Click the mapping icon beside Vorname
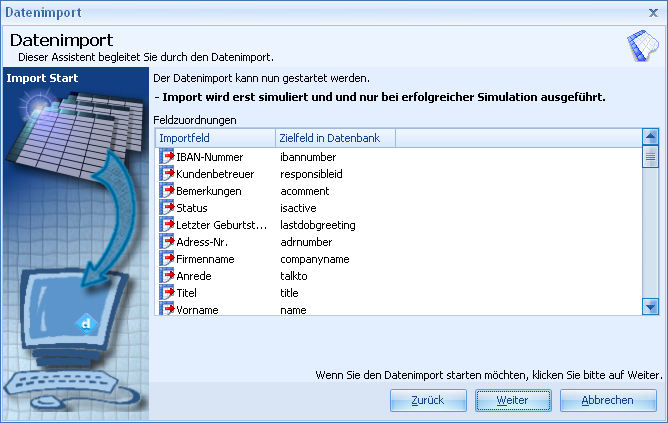This screenshot has width=668, height=423. click(x=167, y=308)
